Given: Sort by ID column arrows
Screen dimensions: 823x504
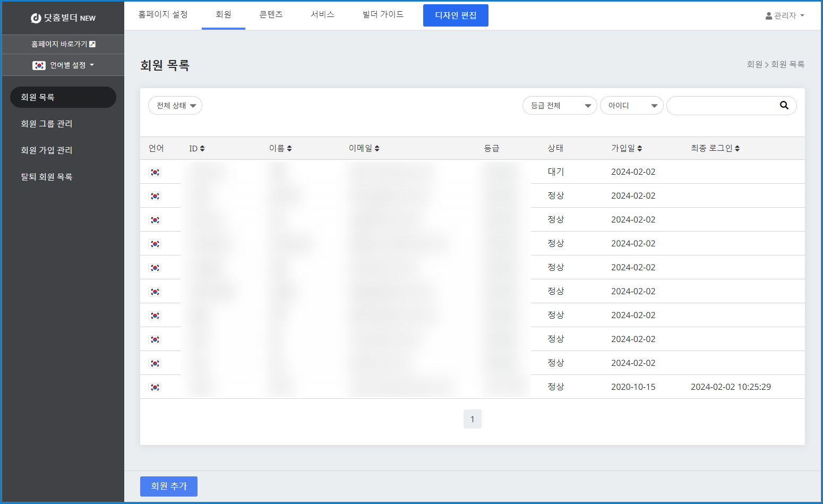Looking at the screenshot, I should 202,149.
